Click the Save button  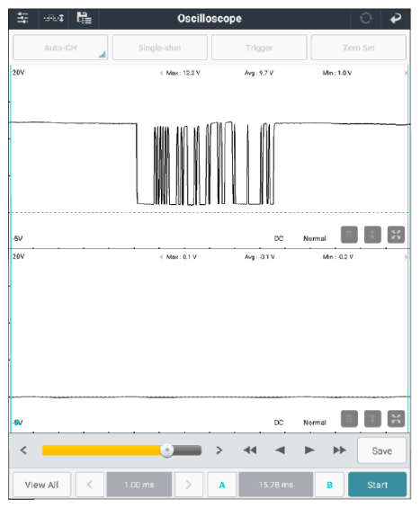[381, 450]
